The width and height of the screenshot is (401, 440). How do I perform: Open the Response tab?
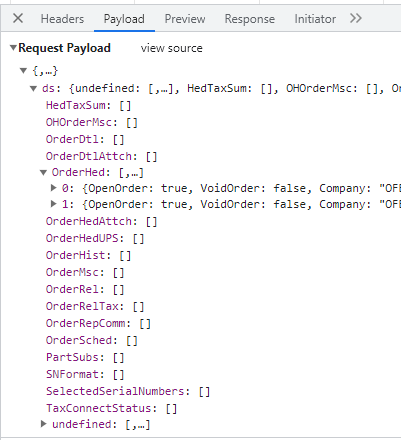(250, 19)
